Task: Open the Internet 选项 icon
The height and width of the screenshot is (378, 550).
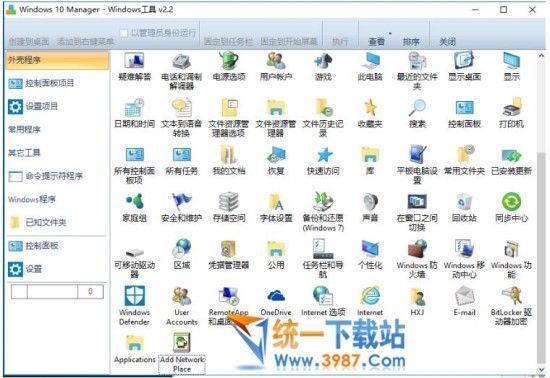Action: point(323,301)
